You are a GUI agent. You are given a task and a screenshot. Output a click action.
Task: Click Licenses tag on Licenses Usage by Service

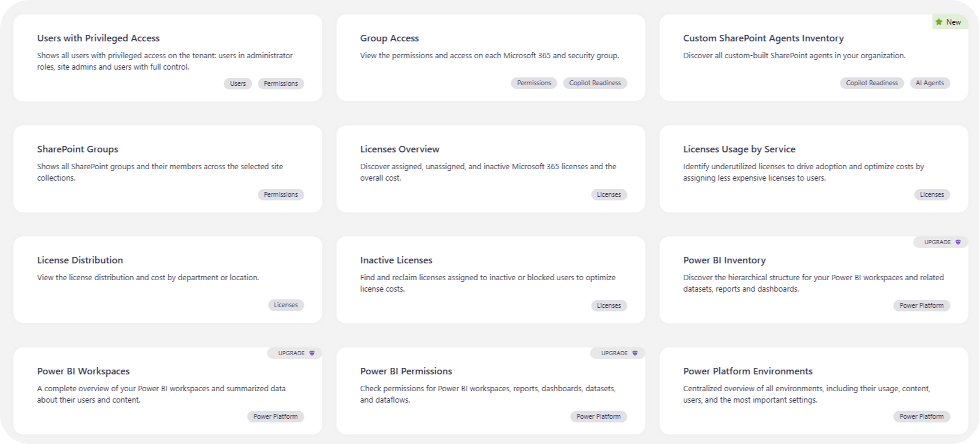pos(932,194)
